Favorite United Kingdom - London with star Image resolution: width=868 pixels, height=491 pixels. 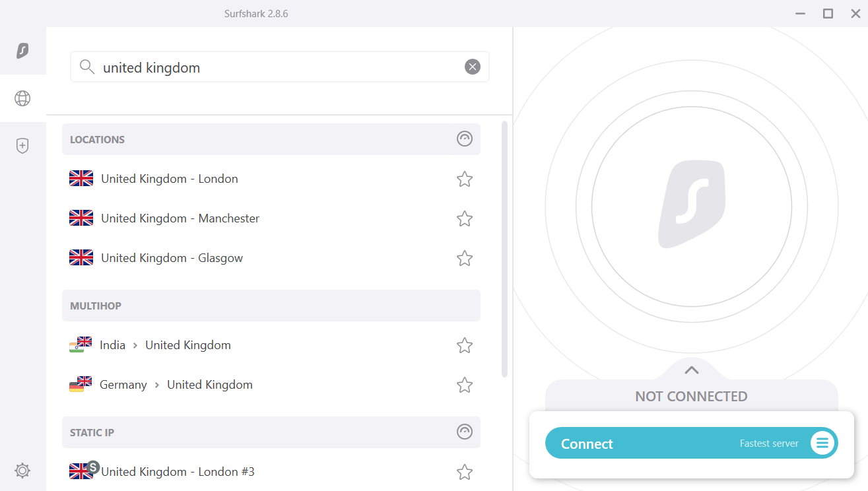tap(465, 179)
